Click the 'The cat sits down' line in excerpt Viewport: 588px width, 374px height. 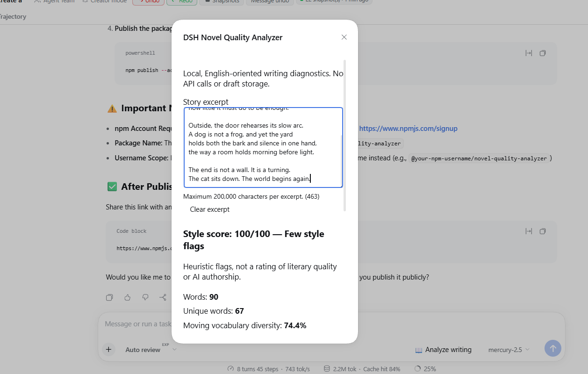pyautogui.click(x=249, y=179)
